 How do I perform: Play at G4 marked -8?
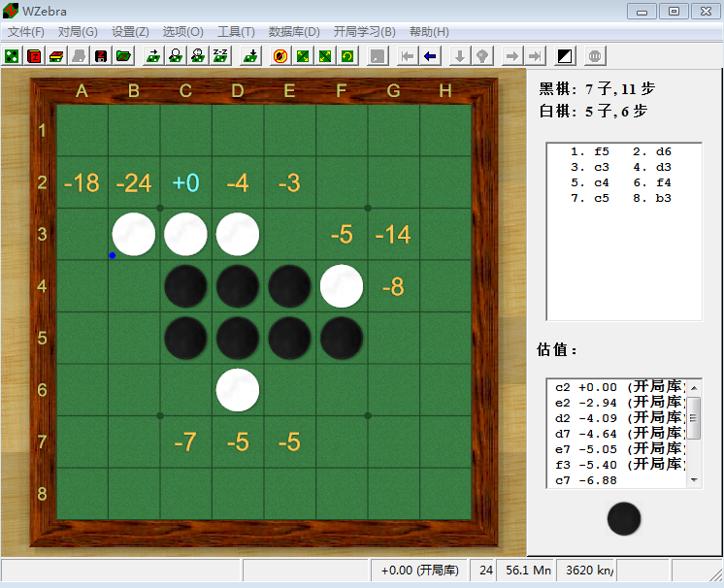pyautogui.click(x=393, y=286)
